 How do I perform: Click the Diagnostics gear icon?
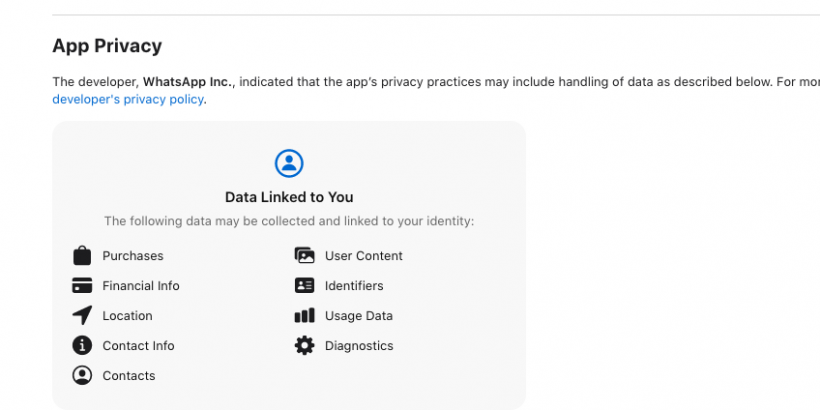click(x=304, y=346)
